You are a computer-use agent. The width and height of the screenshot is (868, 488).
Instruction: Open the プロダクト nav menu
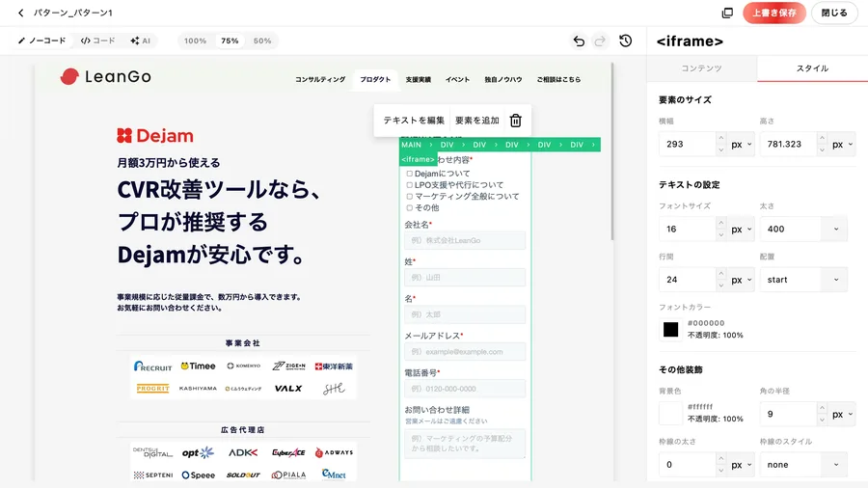(x=375, y=80)
